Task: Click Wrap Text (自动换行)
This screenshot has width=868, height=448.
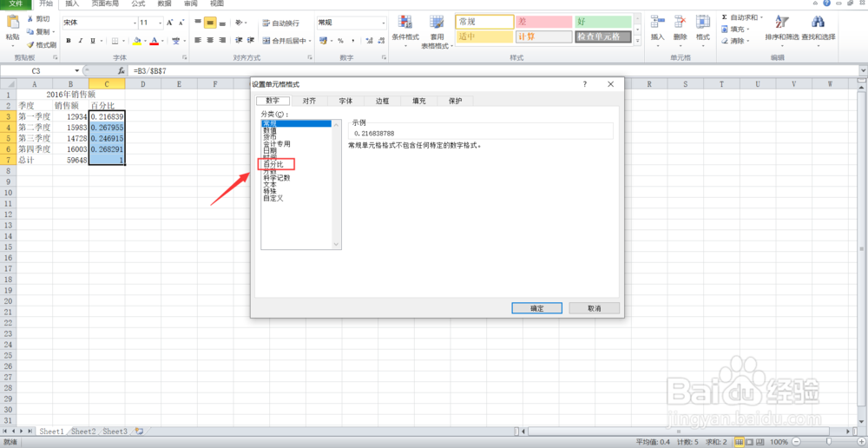Action: [x=280, y=23]
